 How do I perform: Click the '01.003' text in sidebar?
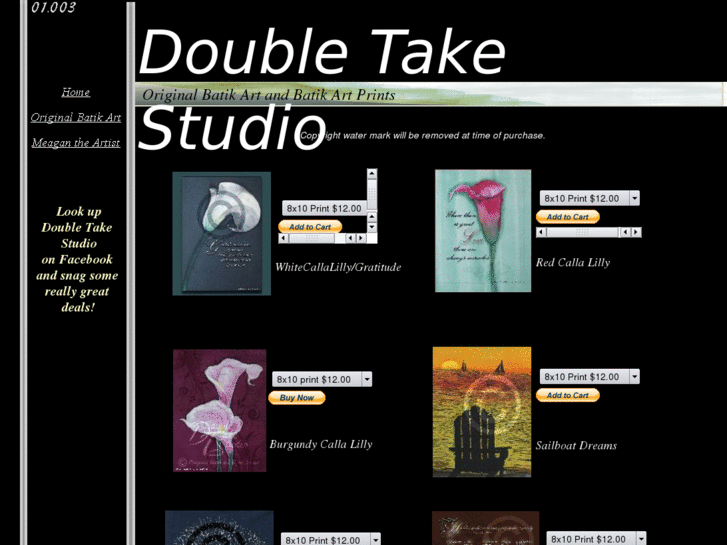[53, 7]
